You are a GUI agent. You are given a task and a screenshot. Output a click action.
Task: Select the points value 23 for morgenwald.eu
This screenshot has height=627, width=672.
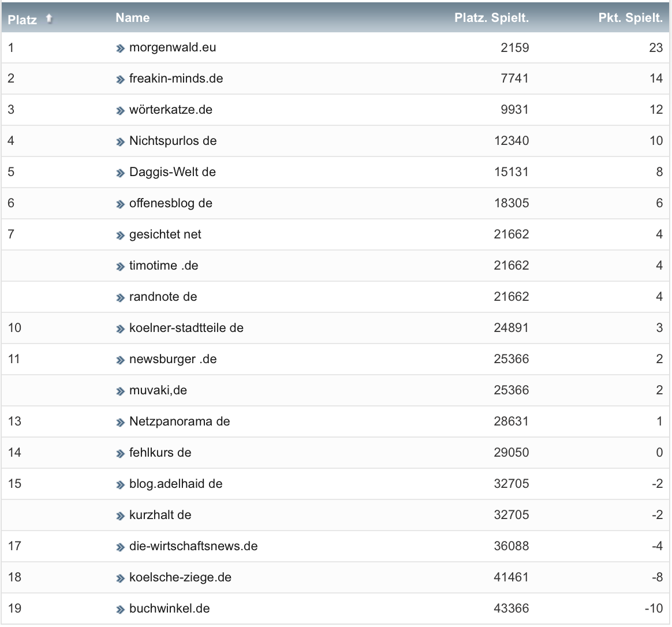click(656, 47)
